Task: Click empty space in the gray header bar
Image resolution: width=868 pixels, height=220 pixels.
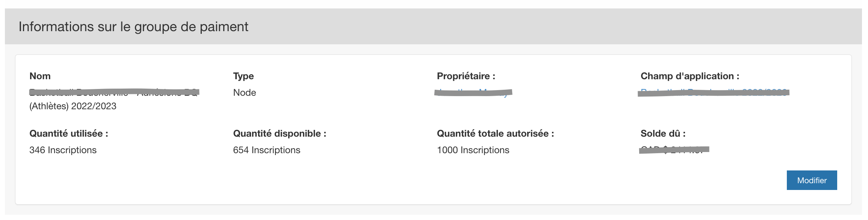Action: click(x=564, y=27)
